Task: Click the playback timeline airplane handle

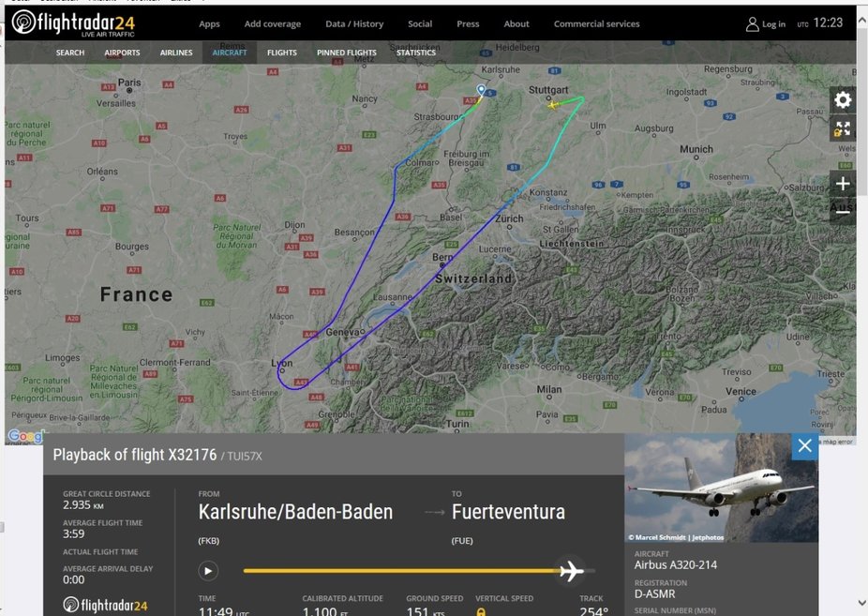Action: 571,571
